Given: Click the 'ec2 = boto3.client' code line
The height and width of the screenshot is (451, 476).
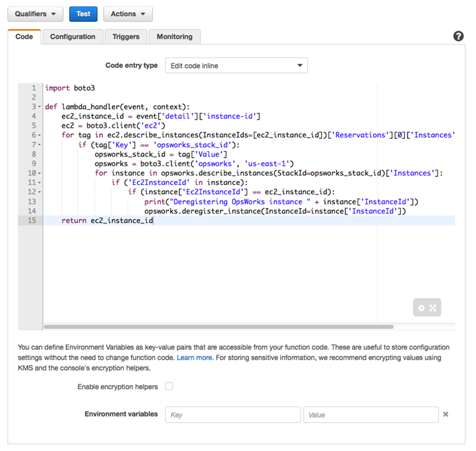Looking at the screenshot, I should 113,126.
